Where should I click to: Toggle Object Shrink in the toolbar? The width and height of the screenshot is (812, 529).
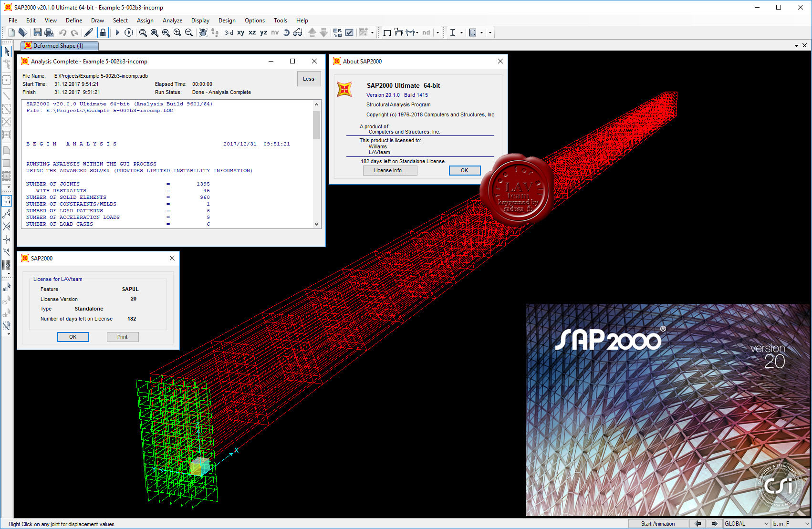[x=338, y=32]
